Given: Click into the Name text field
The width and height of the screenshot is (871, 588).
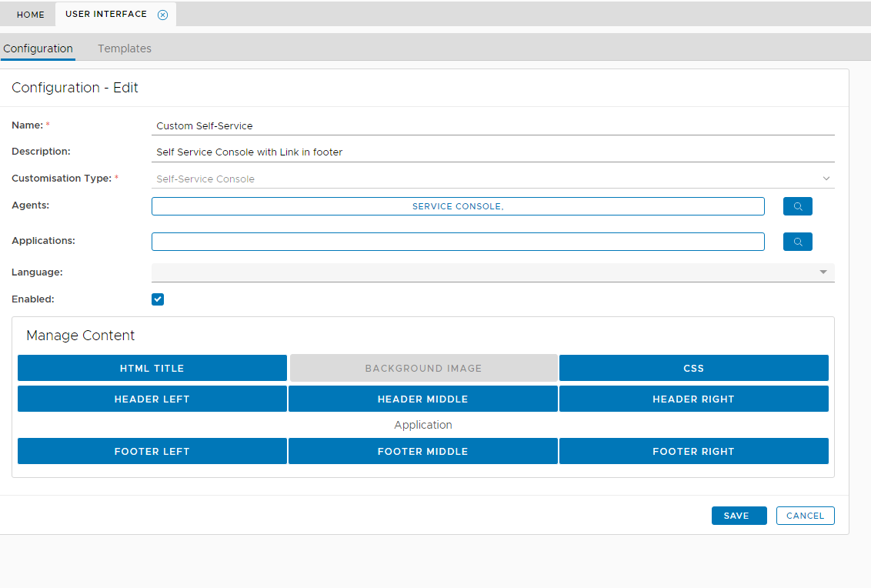Looking at the screenshot, I should point(492,125).
